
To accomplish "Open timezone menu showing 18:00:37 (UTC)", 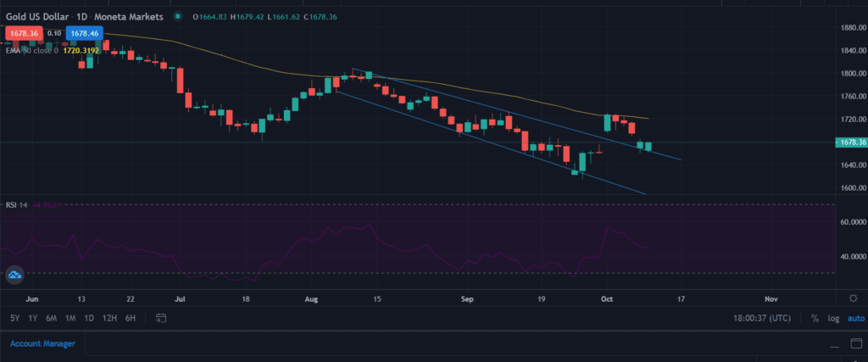I will pyautogui.click(x=761, y=318).
